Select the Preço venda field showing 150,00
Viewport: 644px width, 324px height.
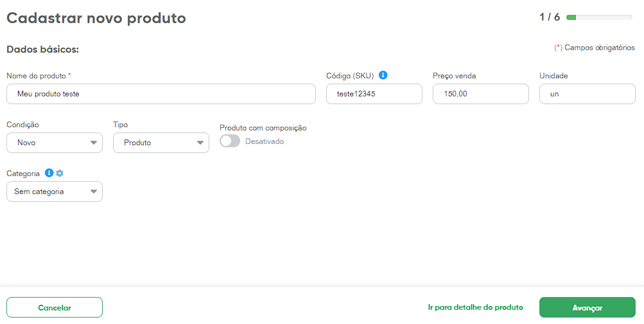pyautogui.click(x=481, y=94)
